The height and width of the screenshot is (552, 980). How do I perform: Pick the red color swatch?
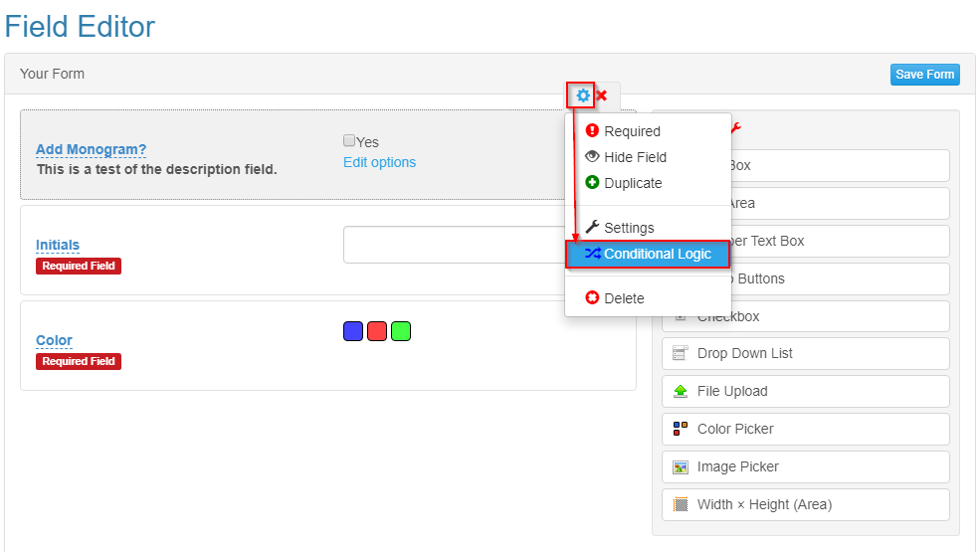pyautogui.click(x=377, y=331)
